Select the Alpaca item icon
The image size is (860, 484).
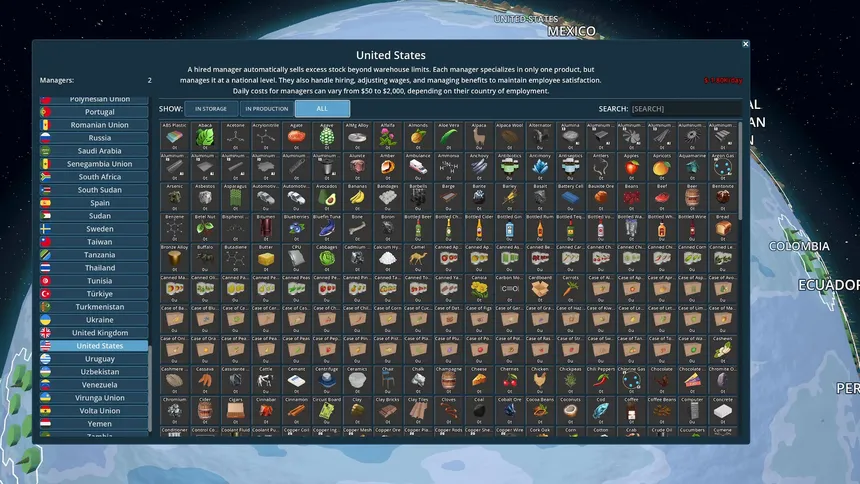click(479, 136)
